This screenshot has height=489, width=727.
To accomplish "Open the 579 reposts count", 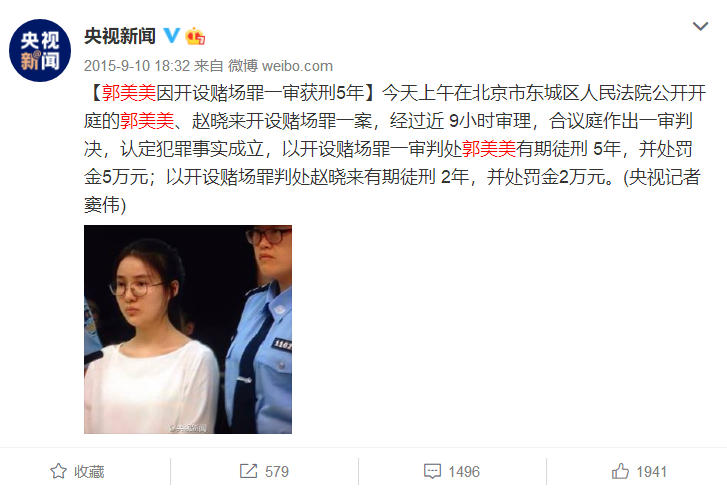I will (277, 472).
